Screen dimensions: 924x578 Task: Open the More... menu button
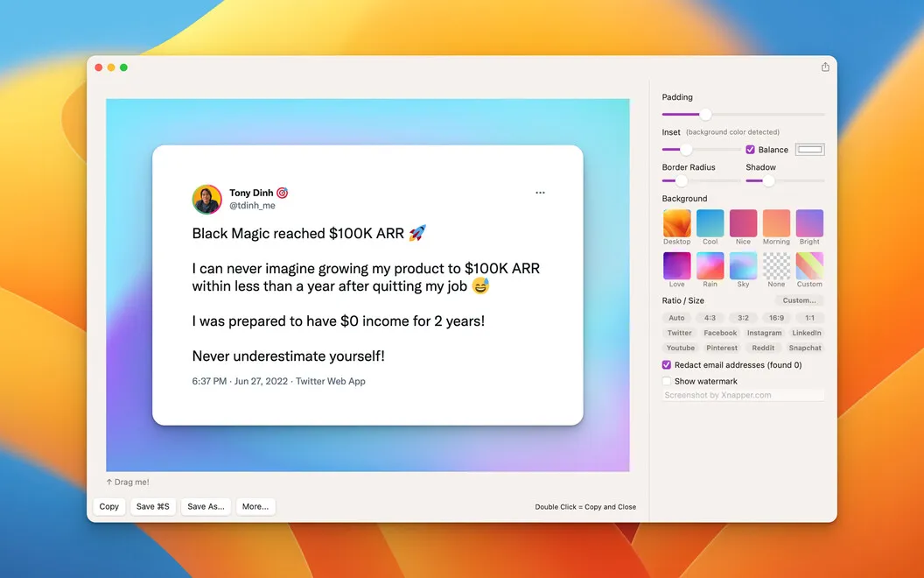(255, 507)
